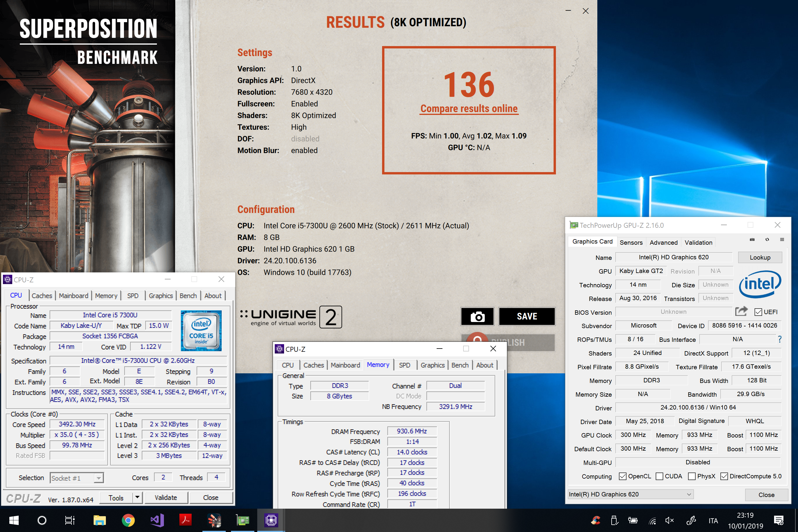Open the Caches tab in left CPU-Z window
This screenshot has height=532, width=798.
click(x=42, y=295)
